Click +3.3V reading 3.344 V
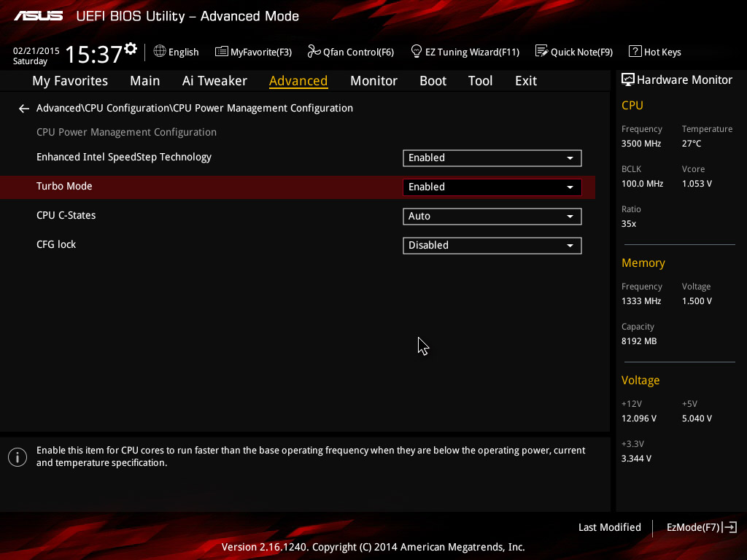747x560 pixels. coord(636,458)
